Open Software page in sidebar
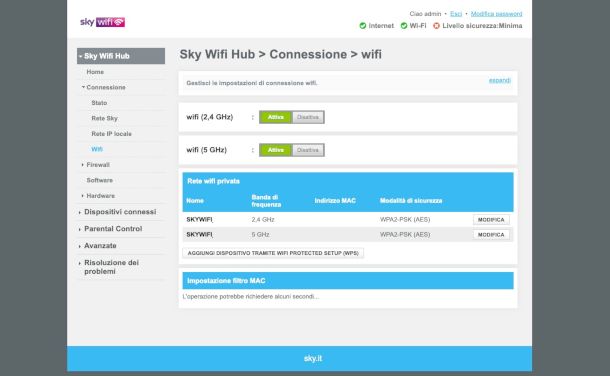 100,180
